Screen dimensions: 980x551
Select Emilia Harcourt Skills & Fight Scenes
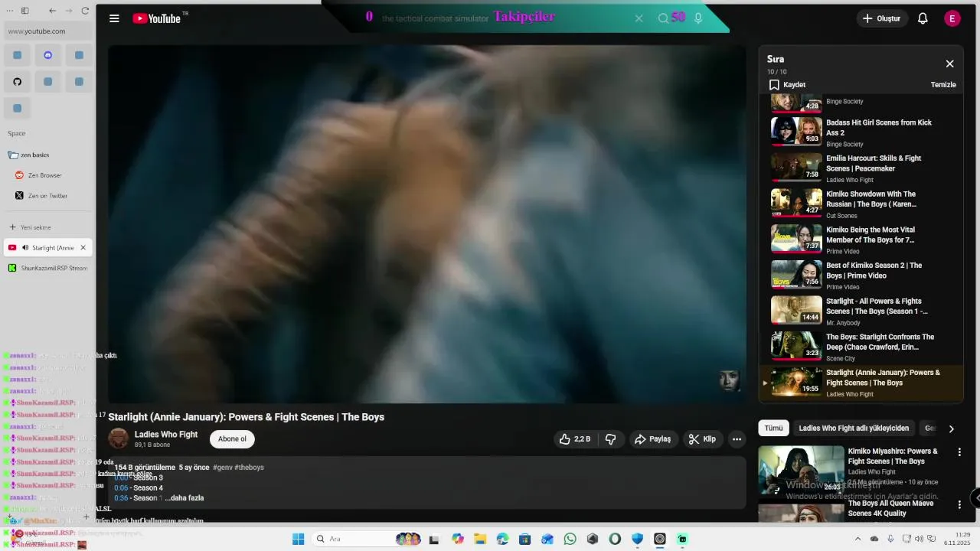pyautogui.click(x=863, y=168)
